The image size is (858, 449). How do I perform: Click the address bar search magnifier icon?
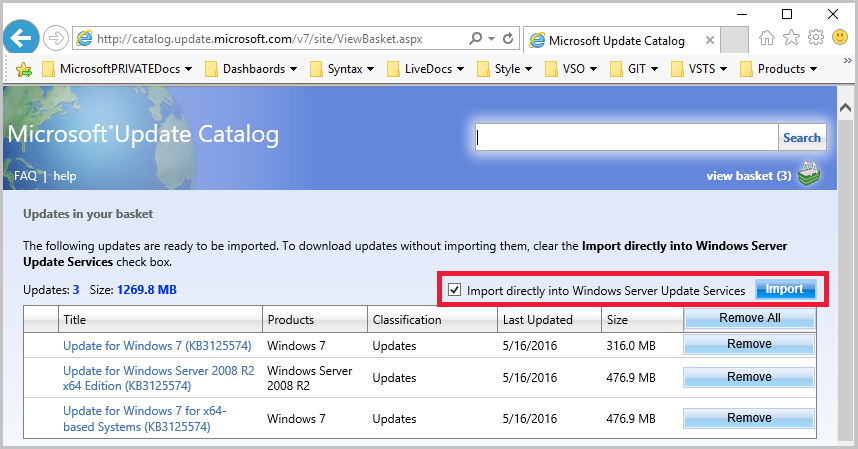pos(476,38)
